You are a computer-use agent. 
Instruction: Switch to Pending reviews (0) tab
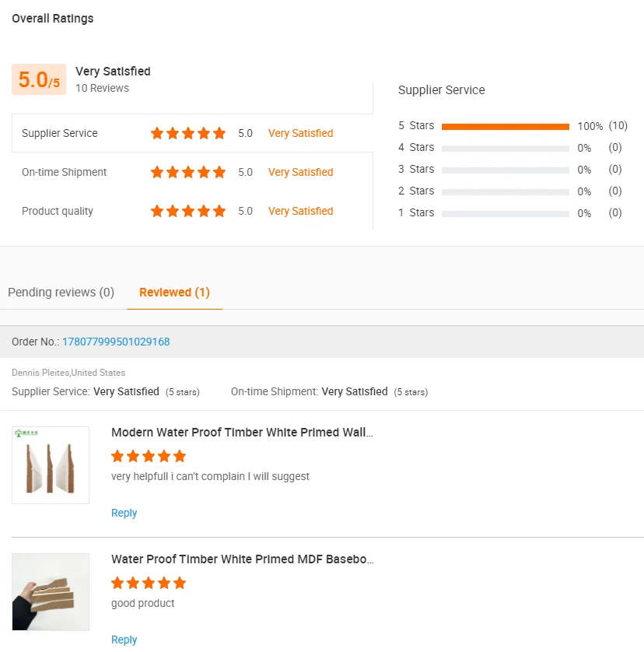(61, 293)
